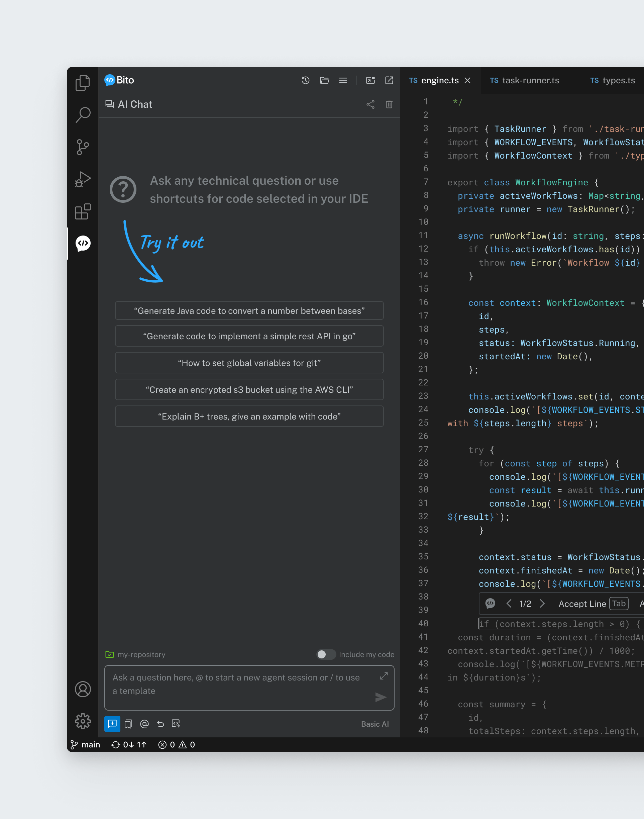Expand the chat input box with arrows icon
This screenshot has height=819, width=644.
(384, 676)
